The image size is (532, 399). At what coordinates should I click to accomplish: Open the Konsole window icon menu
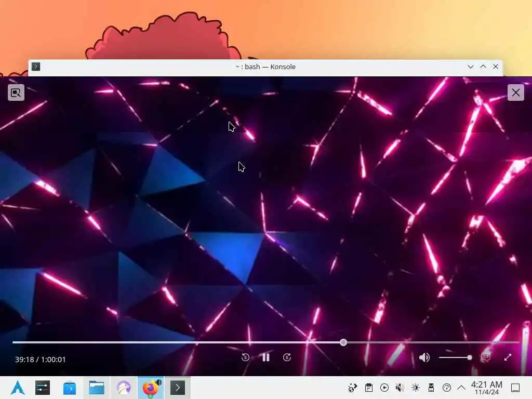coord(36,66)
